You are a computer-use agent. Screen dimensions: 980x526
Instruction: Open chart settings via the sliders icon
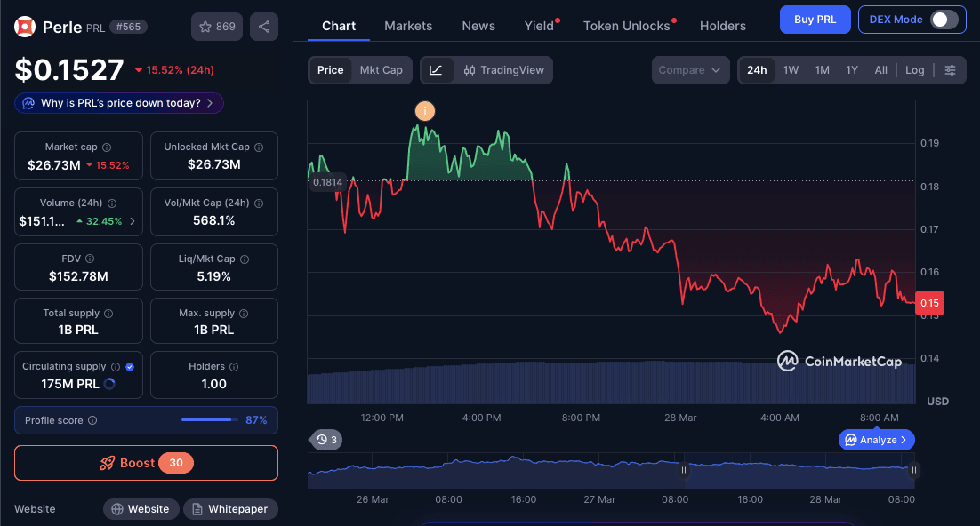click(x=952, y=69)
